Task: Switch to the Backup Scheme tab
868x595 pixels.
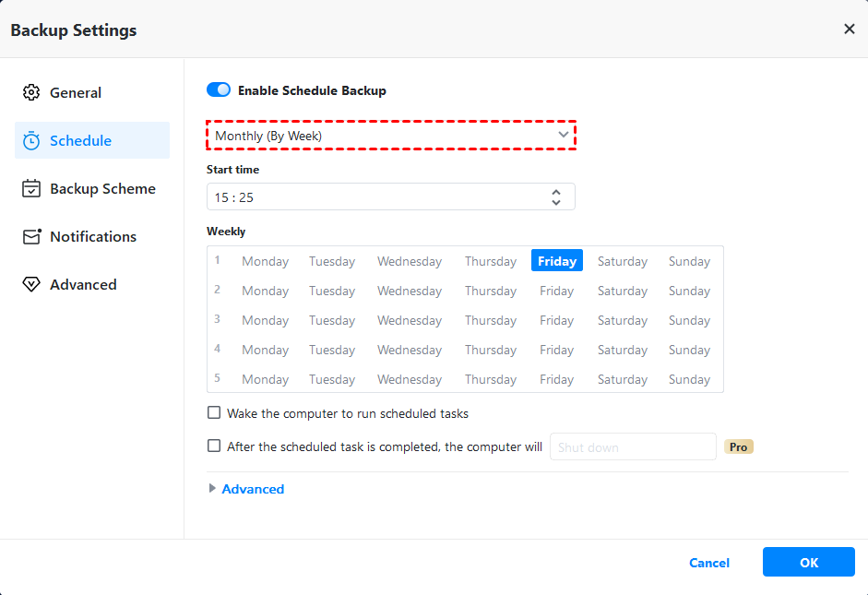Action: click(x=102, y=189)
